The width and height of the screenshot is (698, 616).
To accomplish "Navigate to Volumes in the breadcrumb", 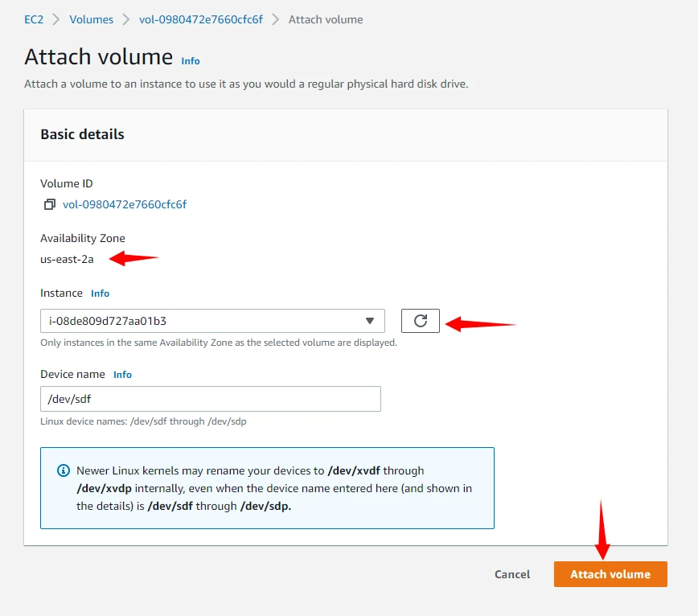I will [x=92, y=19].
